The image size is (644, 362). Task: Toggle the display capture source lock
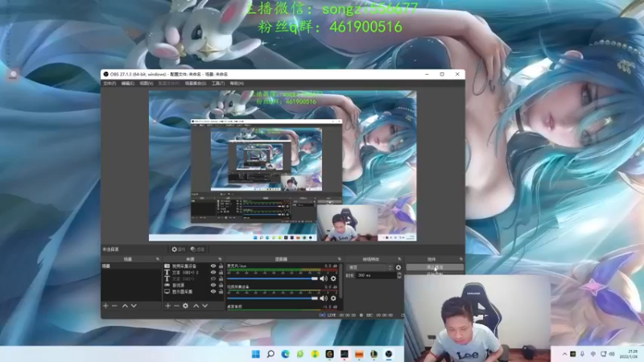221,291
